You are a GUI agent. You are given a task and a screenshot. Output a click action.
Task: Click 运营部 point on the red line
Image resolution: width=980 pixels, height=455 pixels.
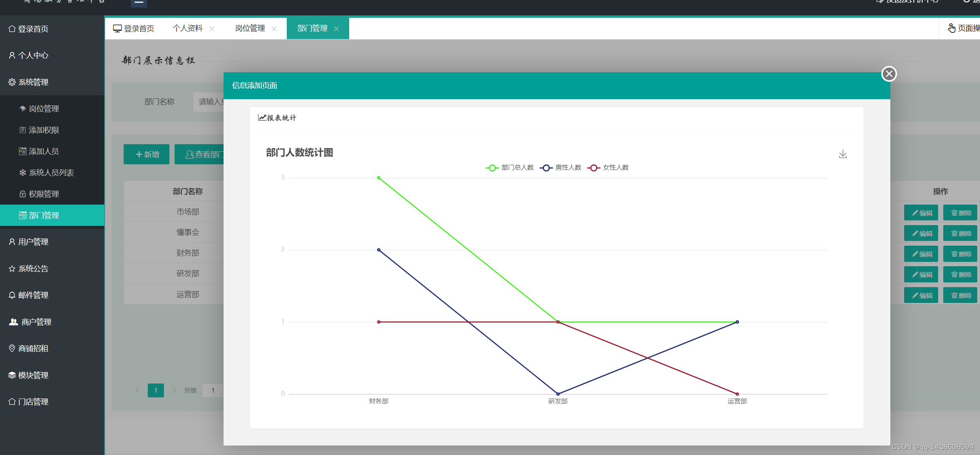(737, 394)
